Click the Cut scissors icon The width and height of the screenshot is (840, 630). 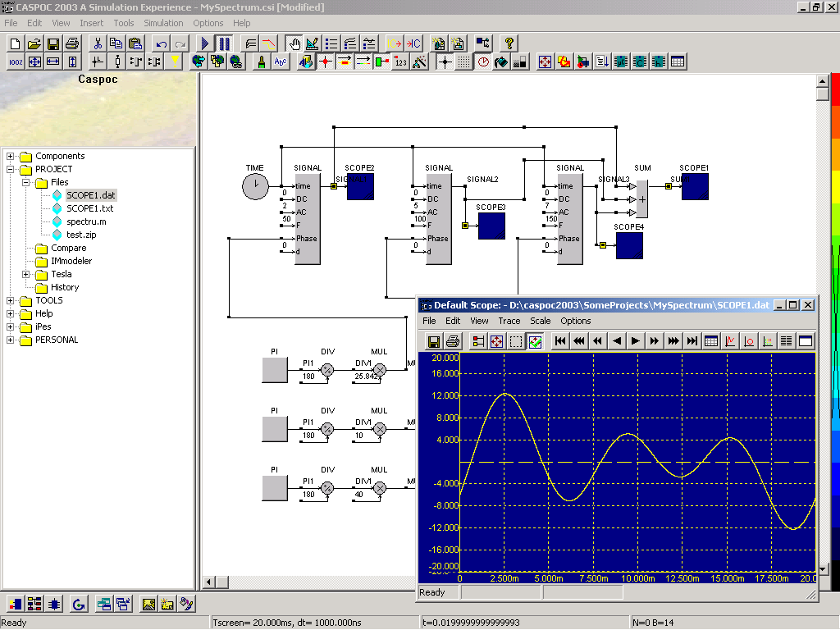pyautogui.click(x=98, y=43)
